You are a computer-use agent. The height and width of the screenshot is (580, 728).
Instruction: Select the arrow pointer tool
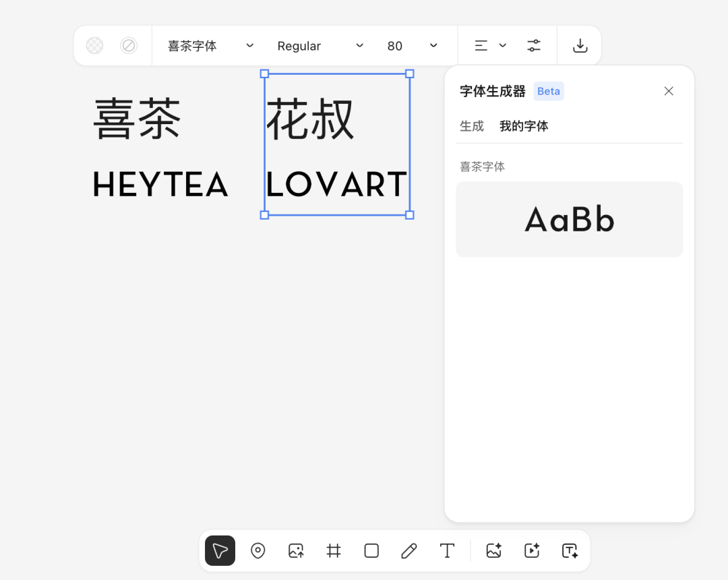(x=220, y=551)
